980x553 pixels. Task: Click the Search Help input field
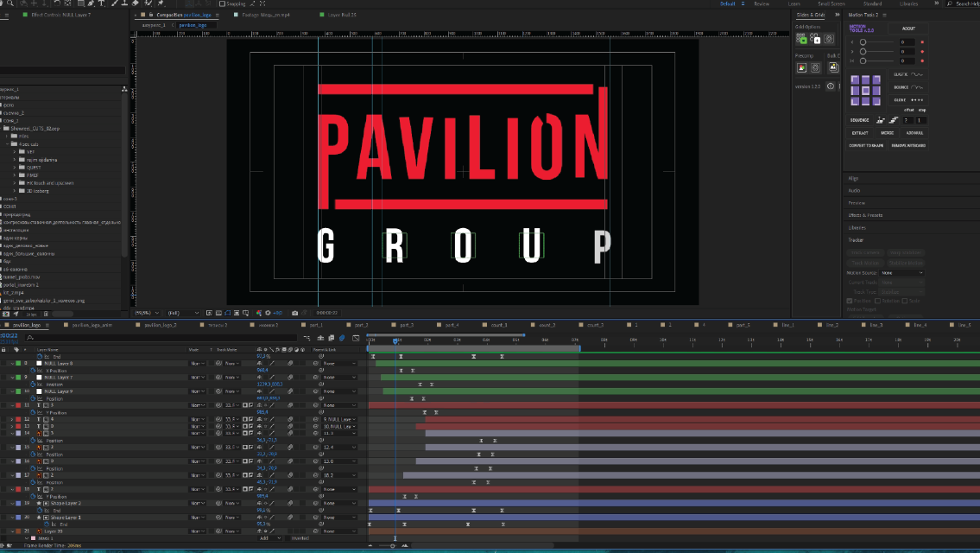[965, 3]
